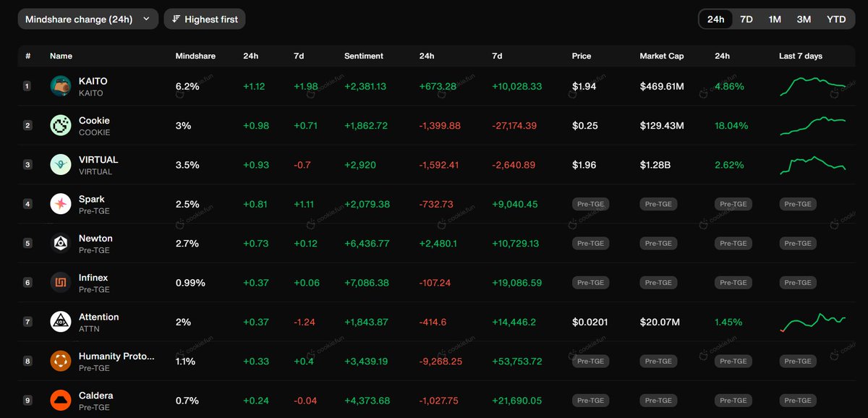The width and height of the screenshot is (868, 418).
Task: Click the sort order icon beside Highest first
Action: [x=176, y=20]
